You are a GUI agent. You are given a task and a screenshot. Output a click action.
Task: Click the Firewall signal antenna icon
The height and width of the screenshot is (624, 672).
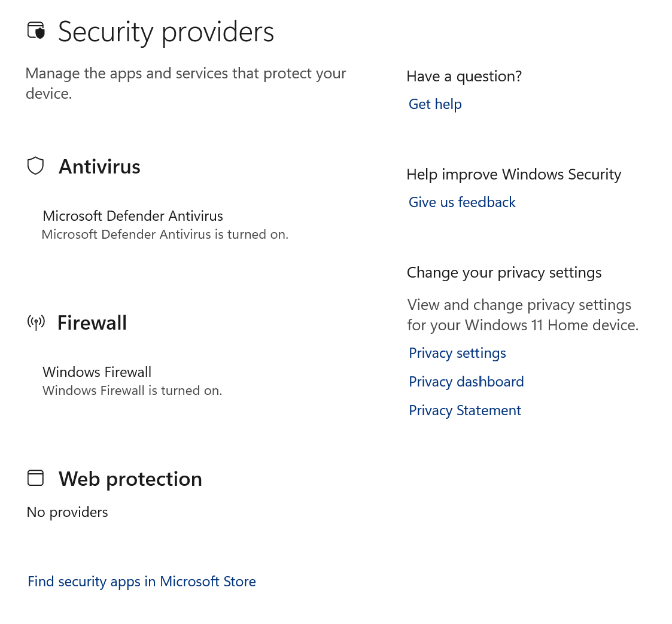point(36,322)
